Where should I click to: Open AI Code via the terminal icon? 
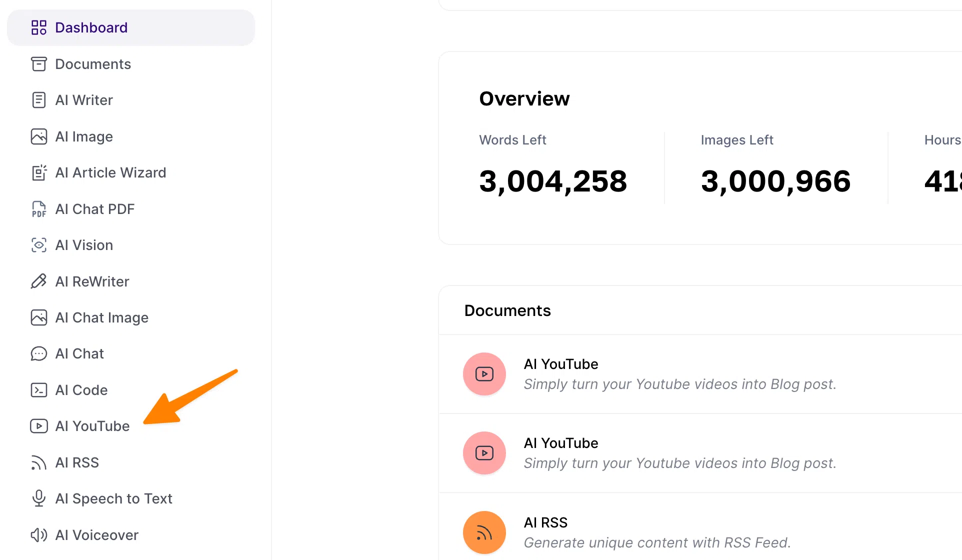38,389
